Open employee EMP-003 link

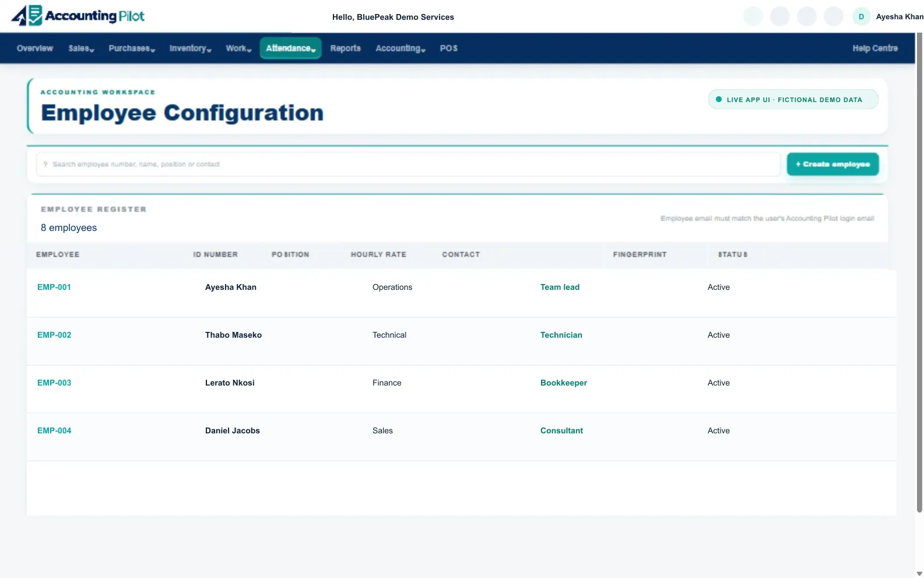click(x=54, y=383)
